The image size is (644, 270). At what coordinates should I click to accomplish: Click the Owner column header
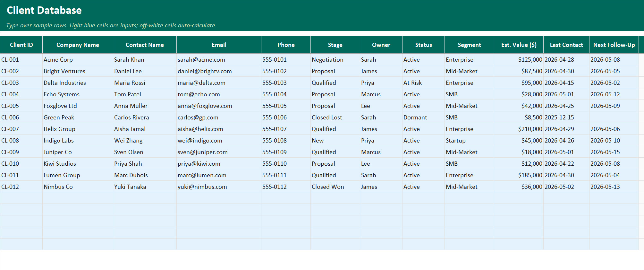(381, 45)
